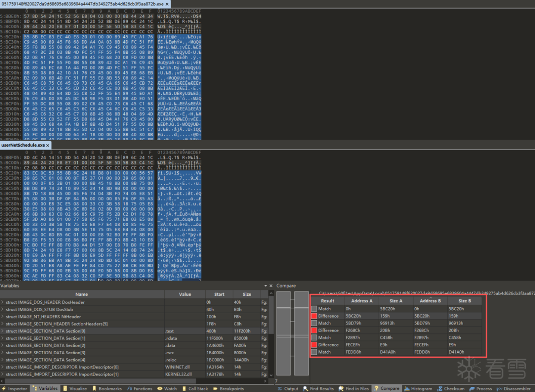This screenshot has height=392, width=535.
Task: Switch to the Disassembler tab
Action: coord(514,389)
